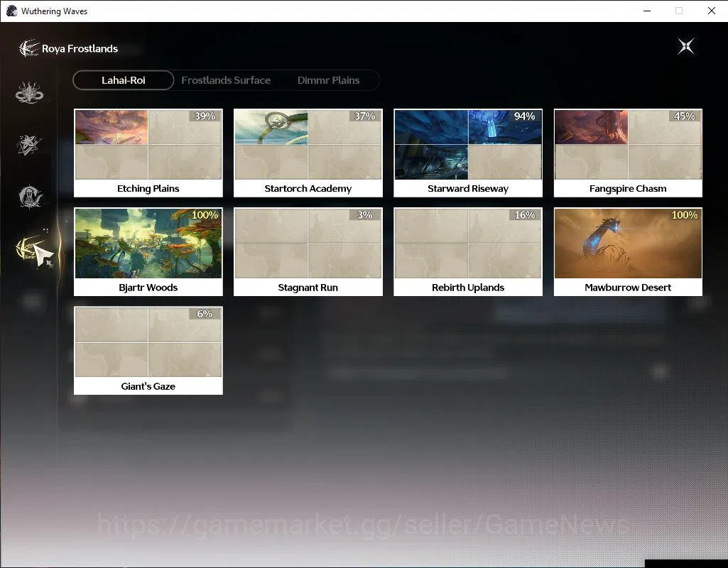Click the Wuthering Waves title bar icon
728x568 pixels.
(x=11, y=11)
